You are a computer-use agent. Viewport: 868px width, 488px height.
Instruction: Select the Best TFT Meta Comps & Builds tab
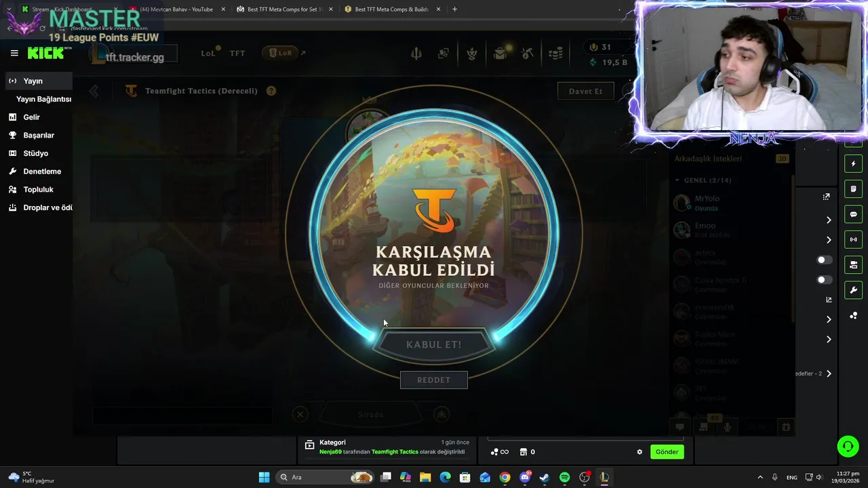pyautogui.click(x=391, y=9)
